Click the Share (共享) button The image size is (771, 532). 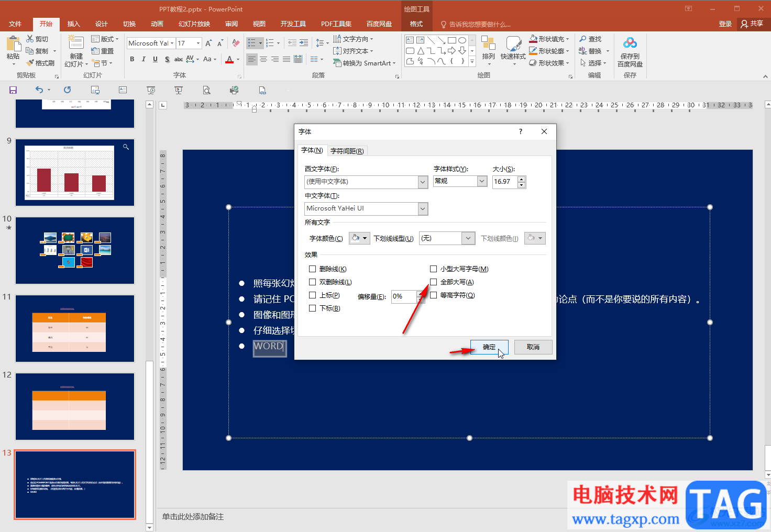752,24
